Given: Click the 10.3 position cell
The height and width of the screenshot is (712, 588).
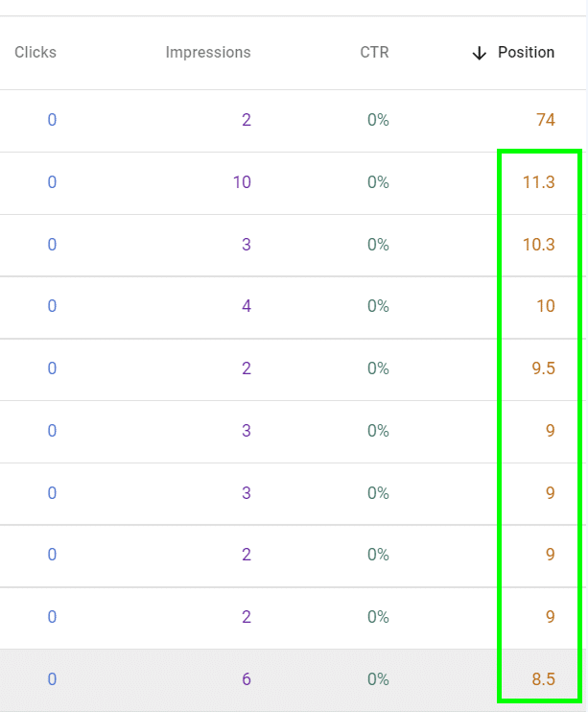Looking at the screenshot, I should tap(538, 245).
